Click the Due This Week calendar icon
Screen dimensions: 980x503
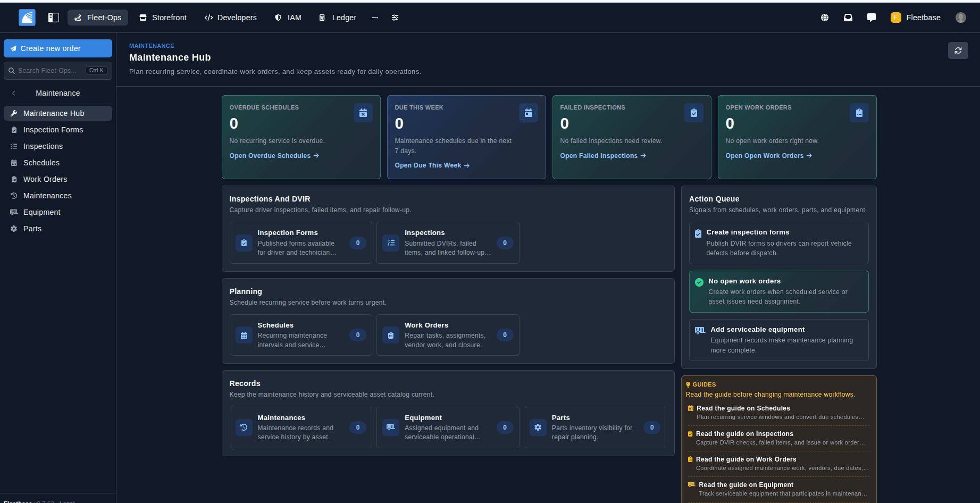(x=529, y=113)
